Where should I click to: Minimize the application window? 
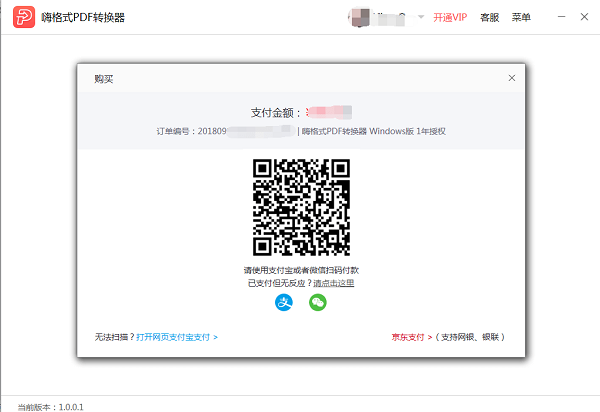point(561,17)
